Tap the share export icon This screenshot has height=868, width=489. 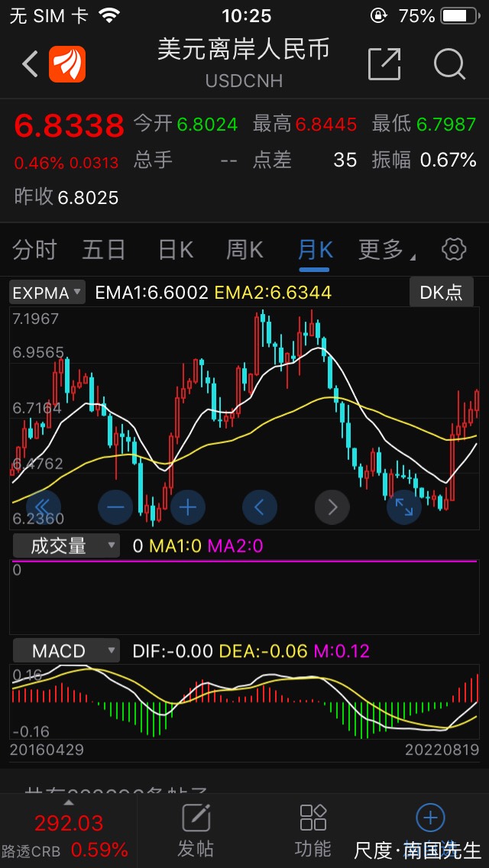pos(384,64)
